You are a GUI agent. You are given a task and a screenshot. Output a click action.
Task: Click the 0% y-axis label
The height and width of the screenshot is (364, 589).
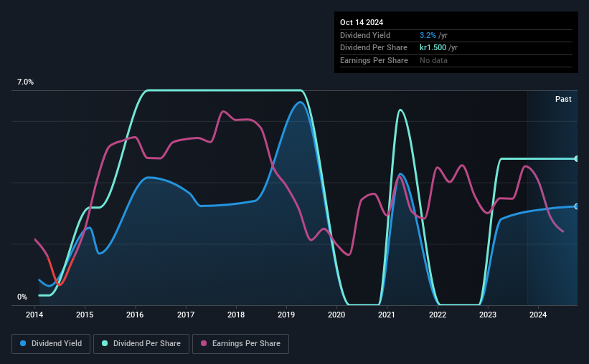click(x=22, y=297)
